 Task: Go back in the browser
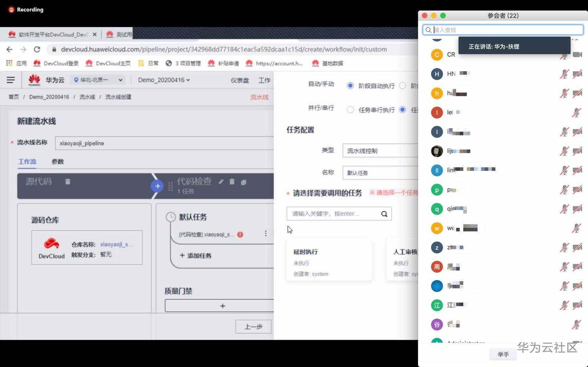(x=10, y=49)
